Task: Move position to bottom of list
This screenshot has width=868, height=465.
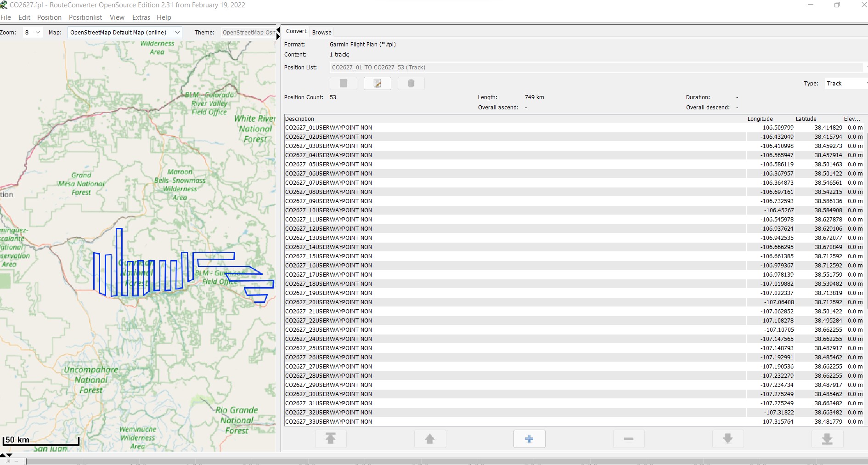Action: 827,439
